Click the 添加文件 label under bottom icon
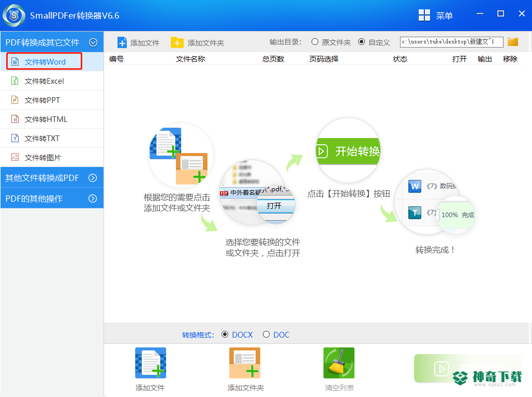 pyautogui.click(x=150, y=388)
